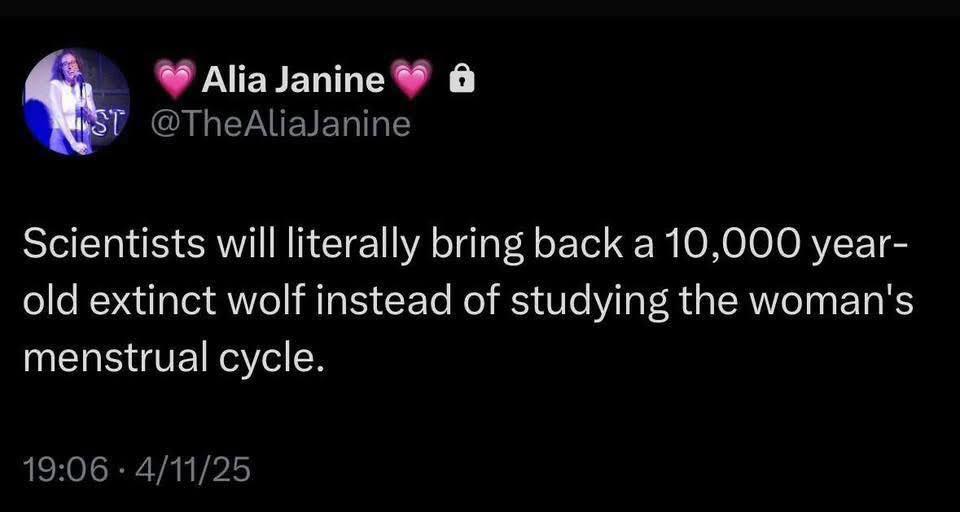Image resolution: width=960 pixels, height=512 pixels.
Task: Open Alia Janine's profile picture
Action: 76,101
